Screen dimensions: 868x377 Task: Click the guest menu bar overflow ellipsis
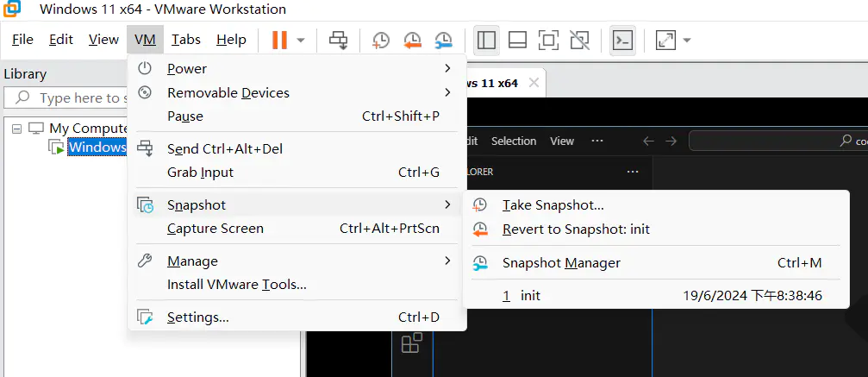pos(596,141)
